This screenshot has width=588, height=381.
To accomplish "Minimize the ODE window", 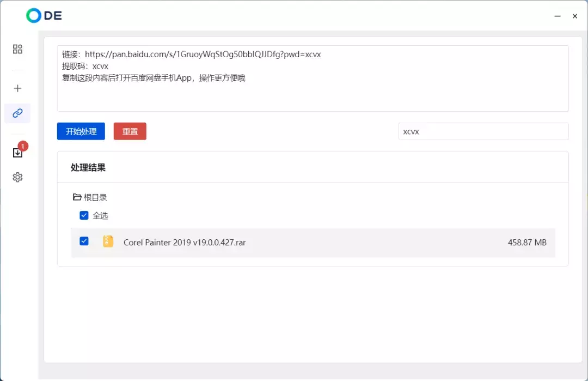I will [558, 16].
